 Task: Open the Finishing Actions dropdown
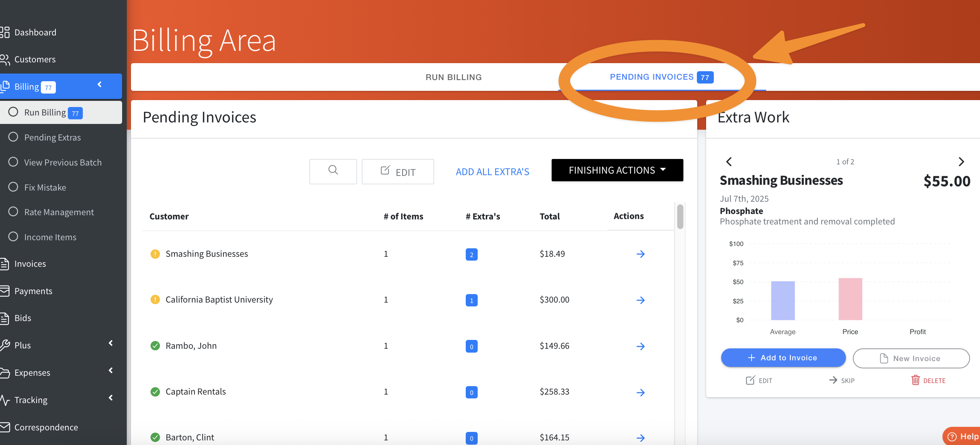click(617, 170)
